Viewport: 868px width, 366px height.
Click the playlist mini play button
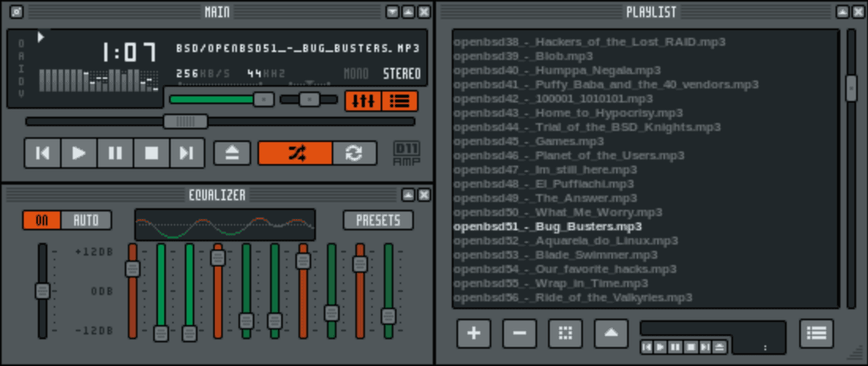pyautogui.click(x=660, y=347)
